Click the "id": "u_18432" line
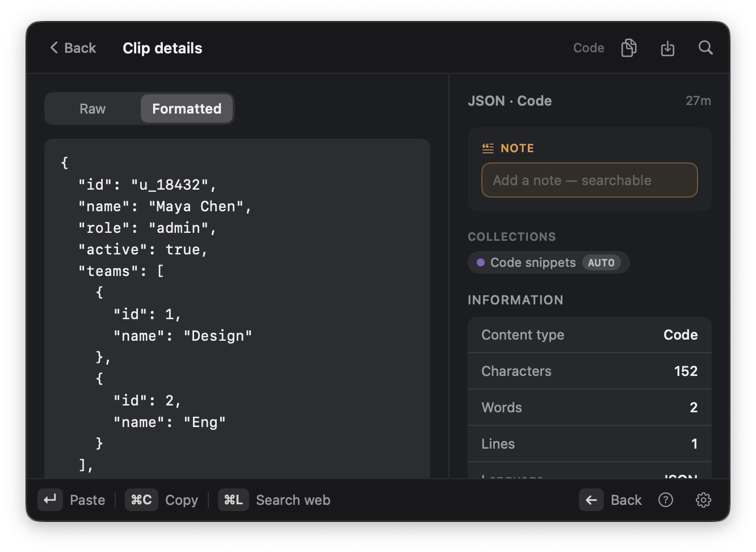Screen dimensions: 756x552 148,185
